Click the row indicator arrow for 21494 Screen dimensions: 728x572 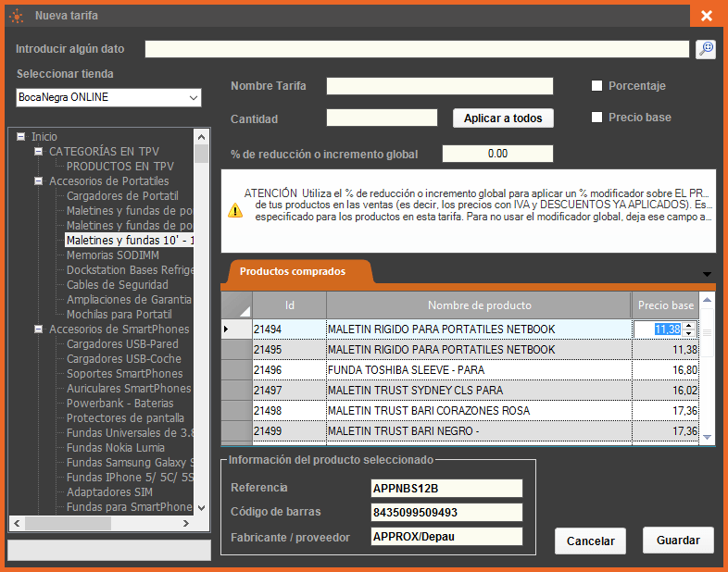pyautogui.click(x=227, y=329)
